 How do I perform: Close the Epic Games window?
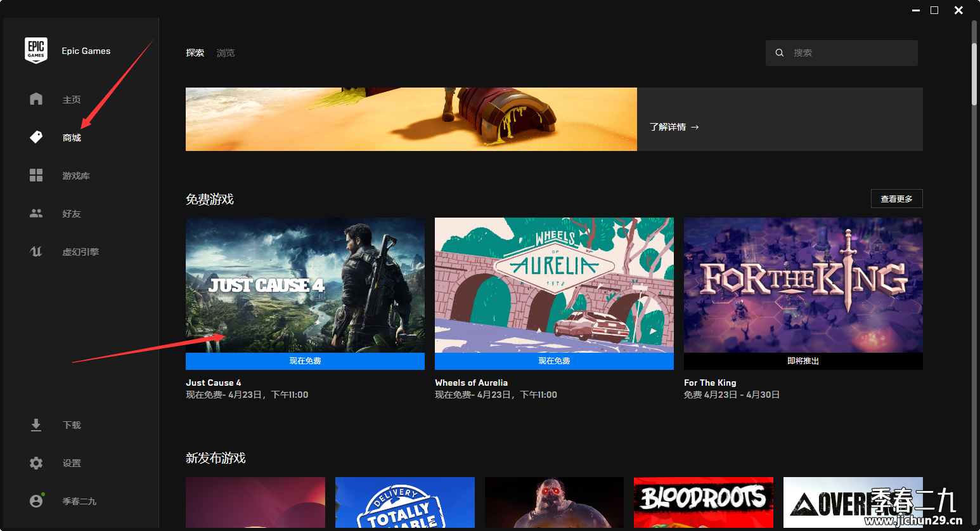(958, 10)
